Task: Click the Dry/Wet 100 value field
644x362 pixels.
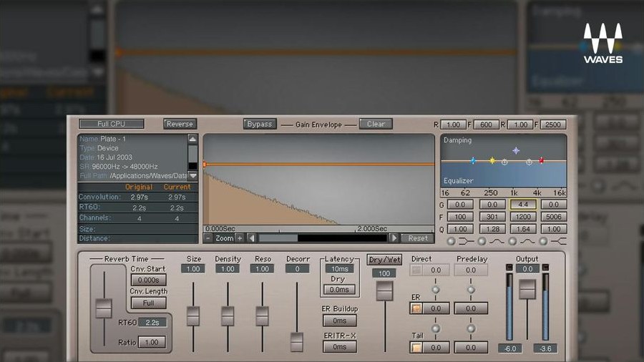Action: [x=384, y=273]
